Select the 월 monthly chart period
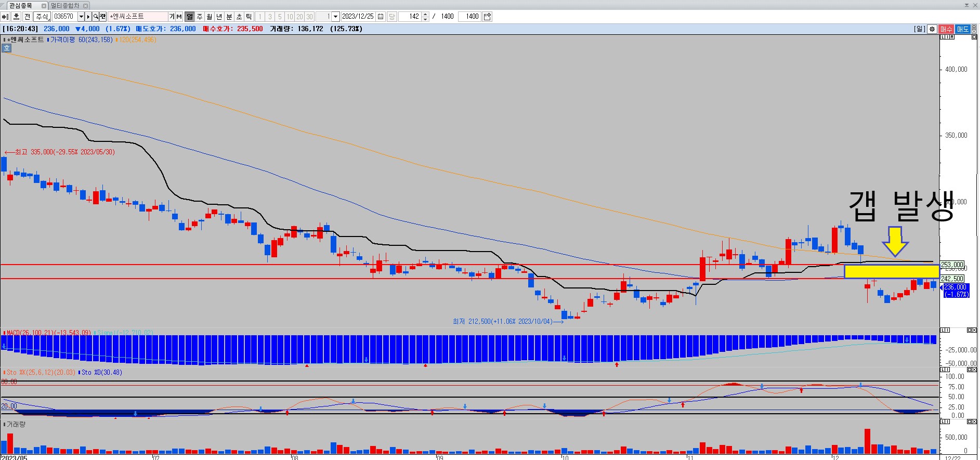Viewport: 980px width, 460px height. 210,17
